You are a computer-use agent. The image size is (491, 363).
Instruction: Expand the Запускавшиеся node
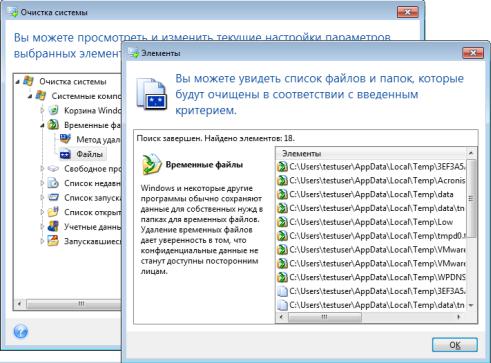coord(42,241)
